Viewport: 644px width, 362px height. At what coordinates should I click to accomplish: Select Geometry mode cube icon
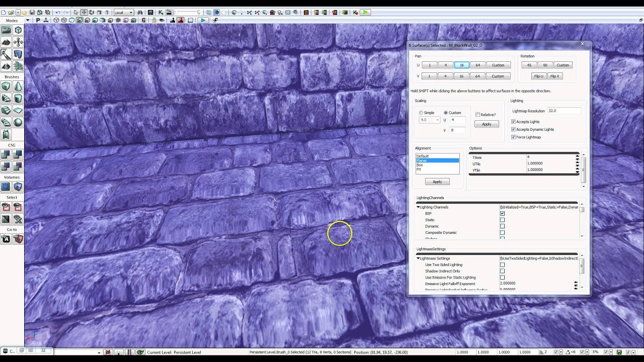[x=18, y=30]
